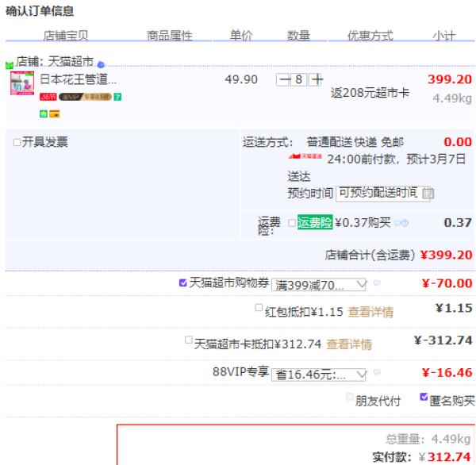This screenshot has width=476, height=465.
Task: Check the 天猫超市卡抵扣¥312.74 checkbox
Action: pyautogui.click(x=189, y=340)
